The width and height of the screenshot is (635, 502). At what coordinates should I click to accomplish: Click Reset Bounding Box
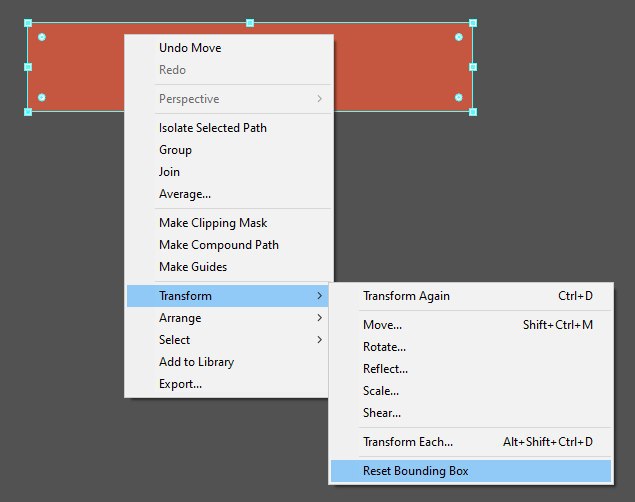(x=471, y=471)
